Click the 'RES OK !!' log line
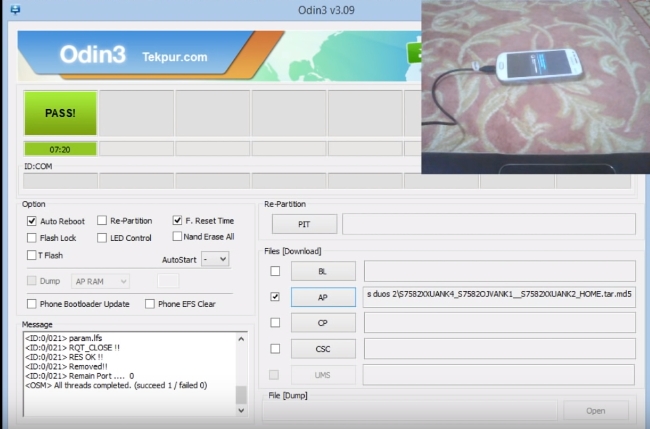The width and height of the screenshot is (650, 429). (64, 357)
